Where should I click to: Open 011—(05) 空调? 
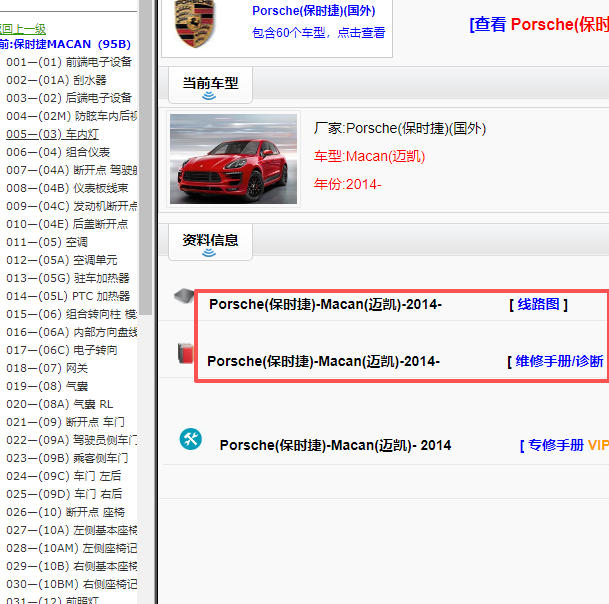[x=47, y=242]
